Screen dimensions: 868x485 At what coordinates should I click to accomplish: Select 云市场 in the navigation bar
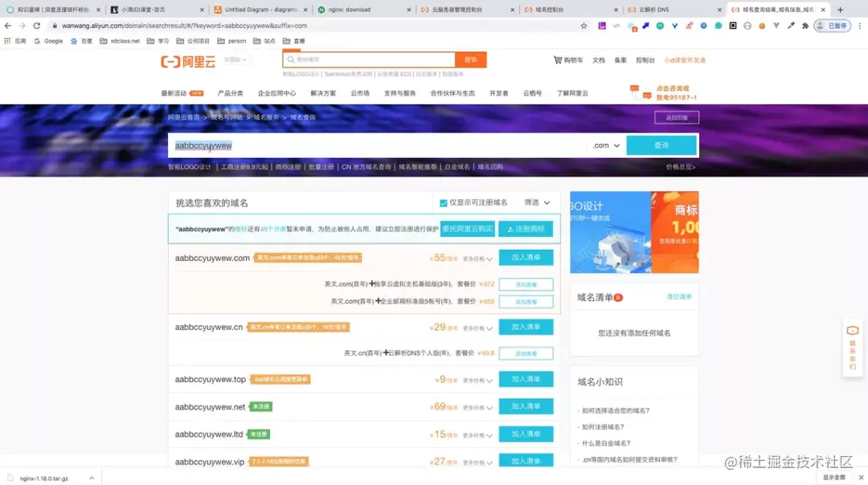[361, 92]
